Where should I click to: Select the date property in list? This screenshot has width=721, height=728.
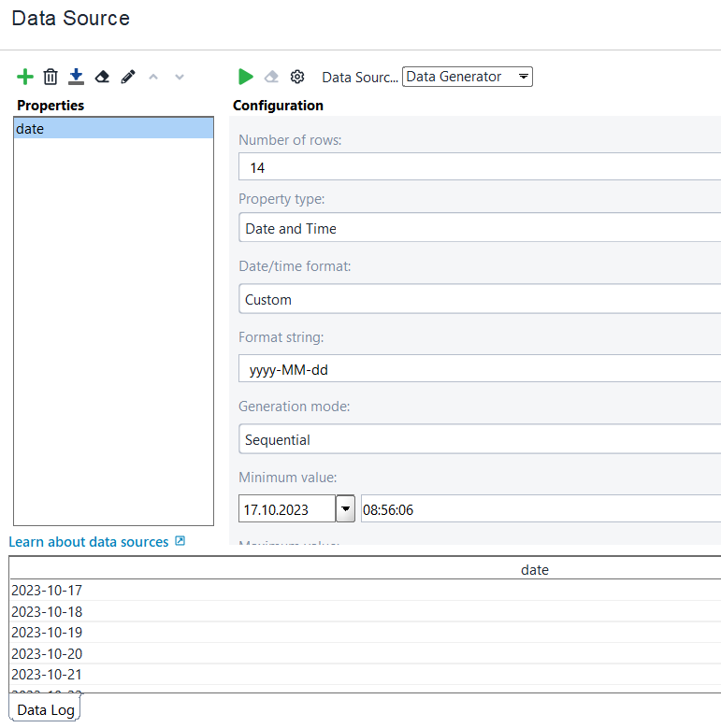(x=112, y=129)
